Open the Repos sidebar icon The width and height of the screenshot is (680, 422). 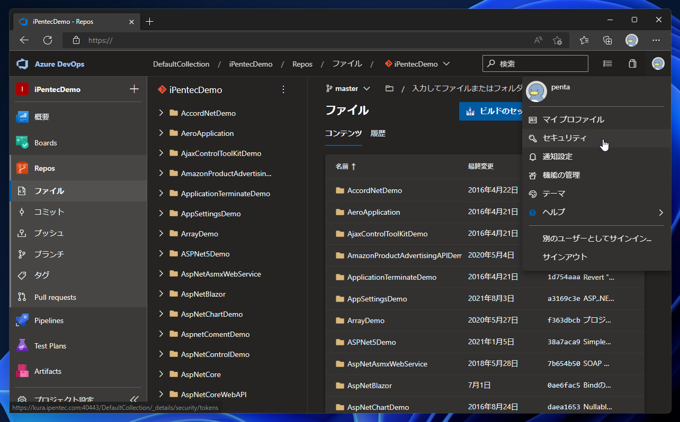point(22,168)
